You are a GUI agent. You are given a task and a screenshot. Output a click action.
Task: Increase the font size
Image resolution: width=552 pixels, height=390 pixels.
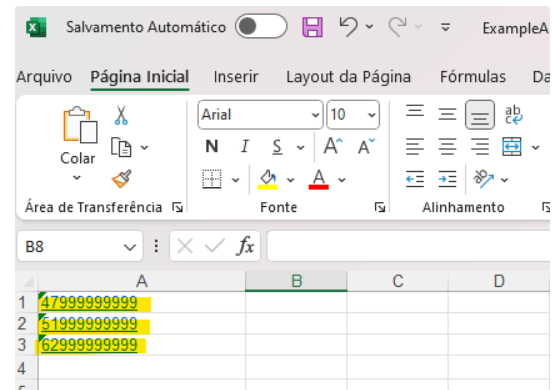(x=333, y=146)
